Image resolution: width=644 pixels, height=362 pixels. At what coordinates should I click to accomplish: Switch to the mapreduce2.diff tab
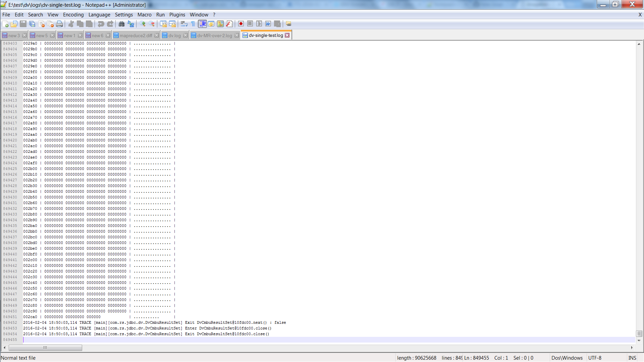point(136,36)
